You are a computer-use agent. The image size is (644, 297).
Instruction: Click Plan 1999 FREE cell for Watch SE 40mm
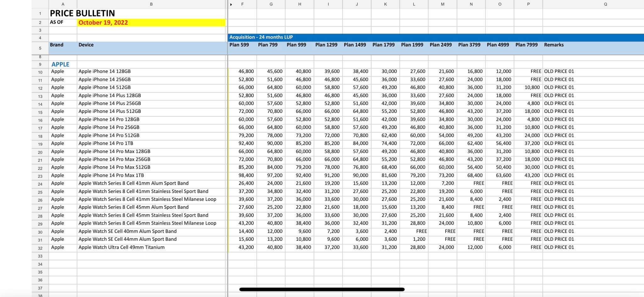point(421,231)
